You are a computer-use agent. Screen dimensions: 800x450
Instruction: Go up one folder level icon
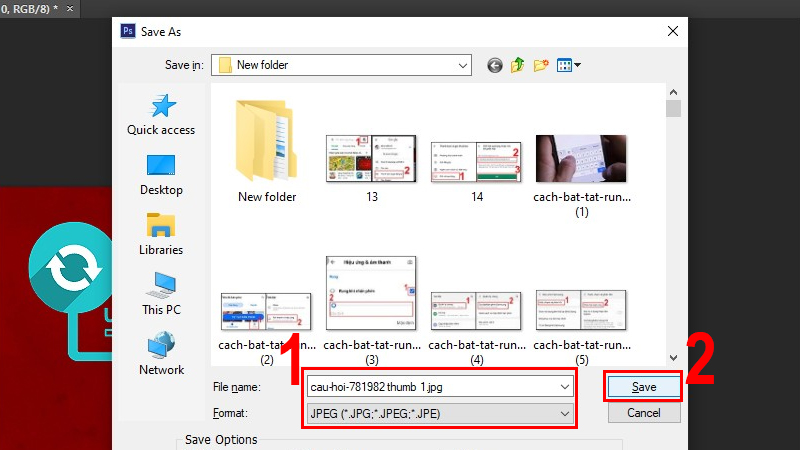click(517, 65)
